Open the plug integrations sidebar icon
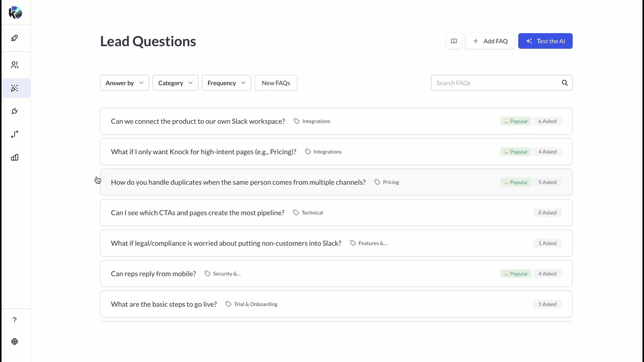The image size is (644, 362). (15, 111)
